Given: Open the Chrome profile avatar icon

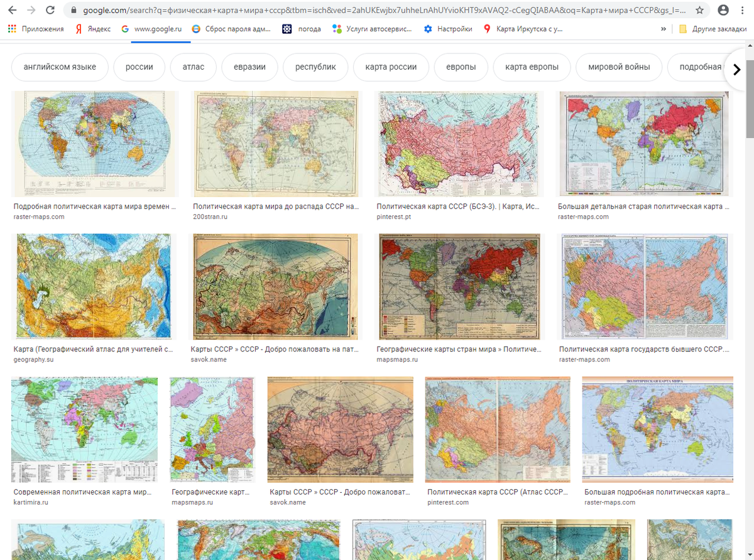Looking at the screenshot, I should click(723, 10).
